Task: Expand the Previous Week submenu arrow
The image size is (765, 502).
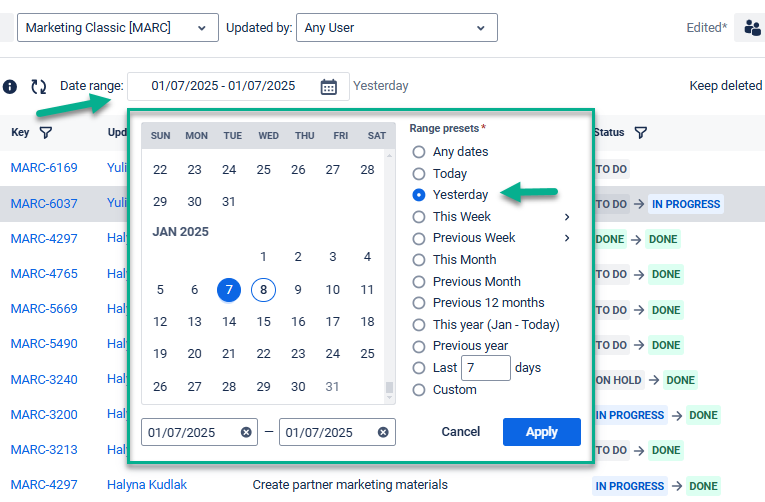Action: coord(567,238)
